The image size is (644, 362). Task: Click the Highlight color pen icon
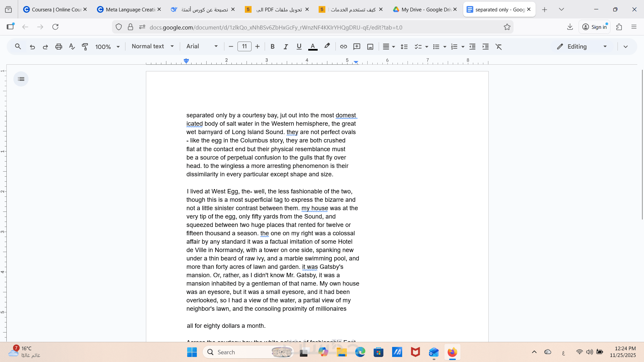327,46
